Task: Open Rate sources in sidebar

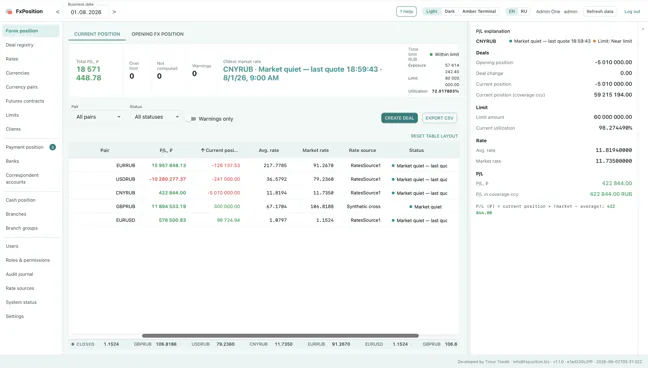Action: click(31, 289)
